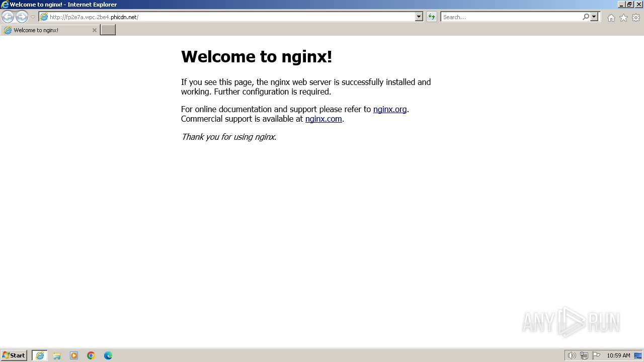Click the magnifier search icon
The width and height of the screenshot is (644, 362).
586,17
